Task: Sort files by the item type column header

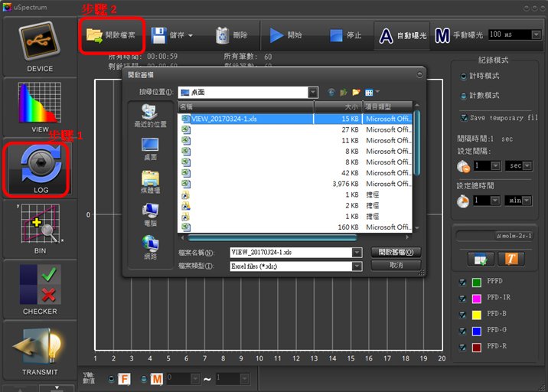Action: pos(388,106)
